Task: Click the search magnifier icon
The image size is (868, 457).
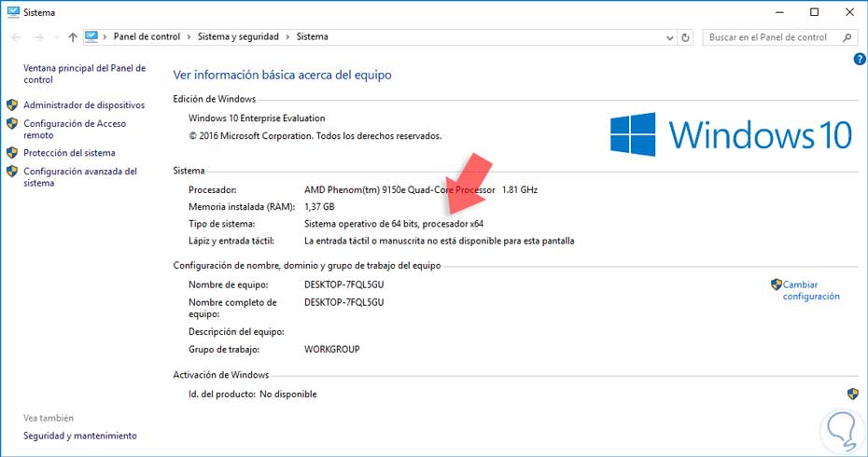Action: click(847, 37)
